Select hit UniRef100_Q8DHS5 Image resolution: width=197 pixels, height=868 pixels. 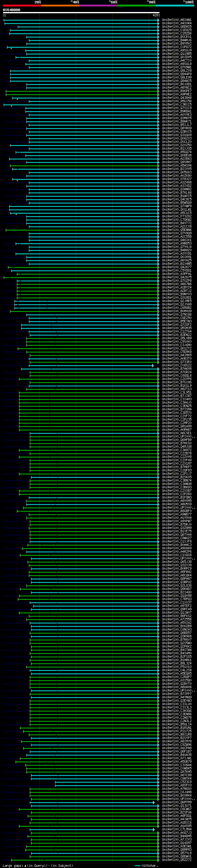coord(176,26)
